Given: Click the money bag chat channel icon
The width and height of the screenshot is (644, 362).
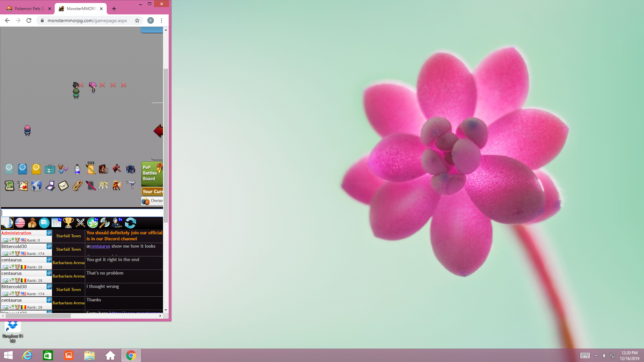Looking at the screenshot, I should coord(32,223).
